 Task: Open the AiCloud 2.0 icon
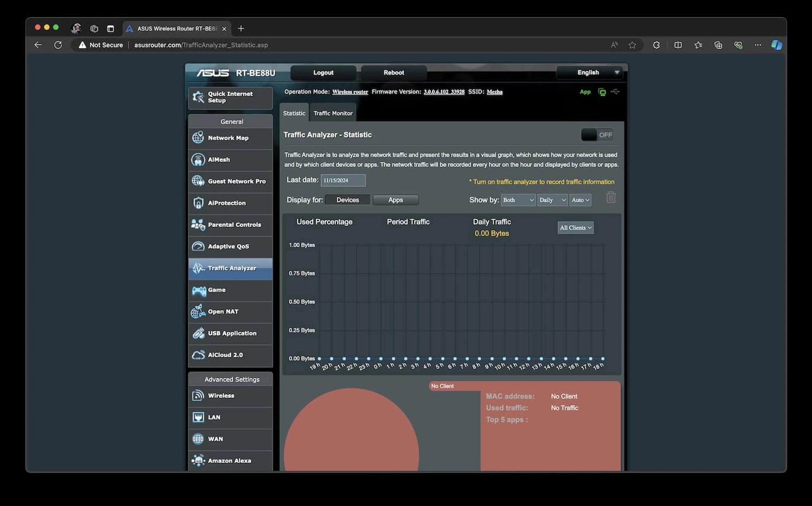[198, 355]
